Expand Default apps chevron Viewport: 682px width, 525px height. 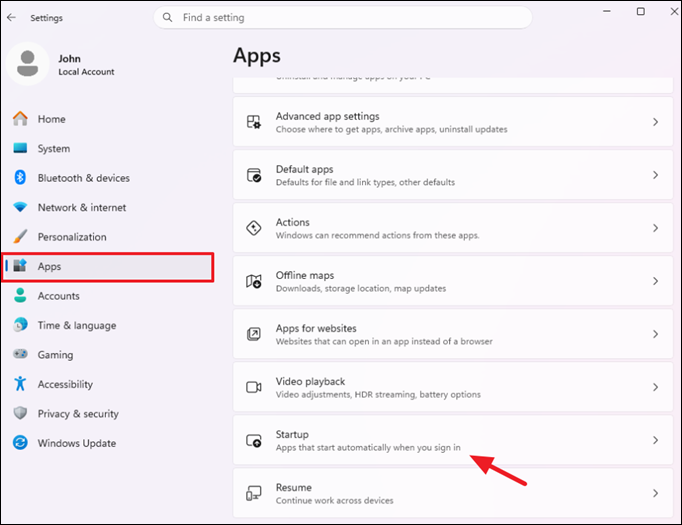point(655,175)
